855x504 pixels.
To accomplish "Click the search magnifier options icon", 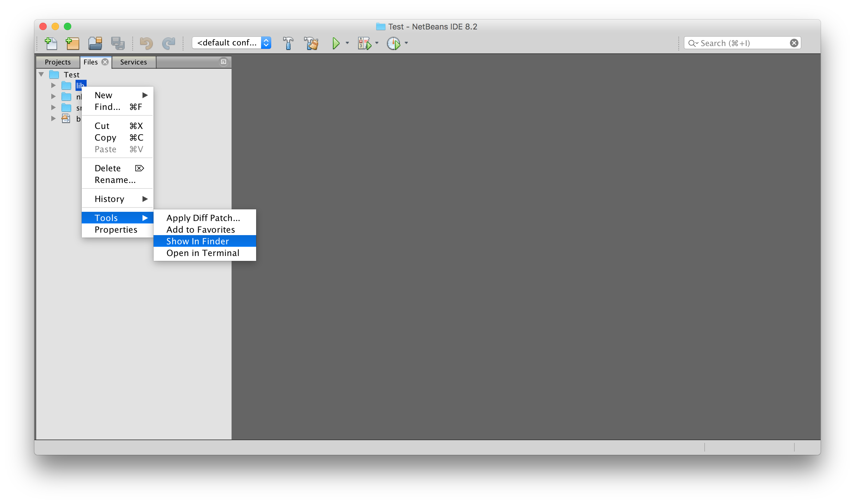I will click(693, 43).
